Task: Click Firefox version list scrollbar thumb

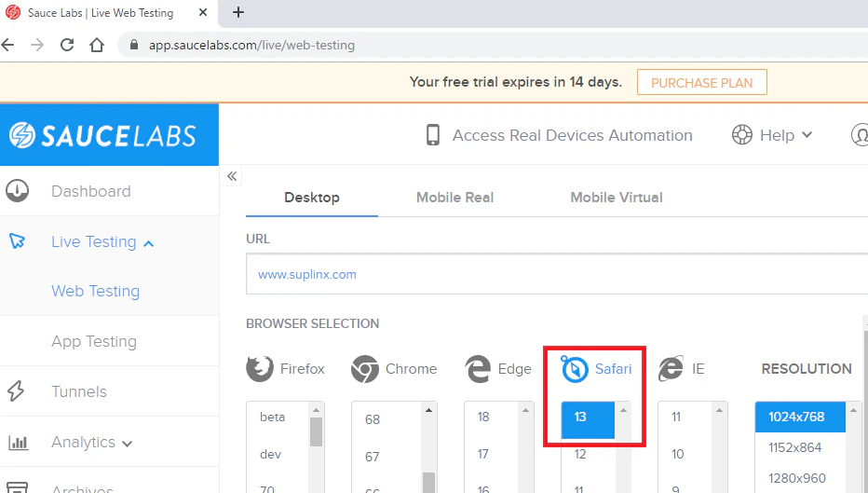Action: 316,432
